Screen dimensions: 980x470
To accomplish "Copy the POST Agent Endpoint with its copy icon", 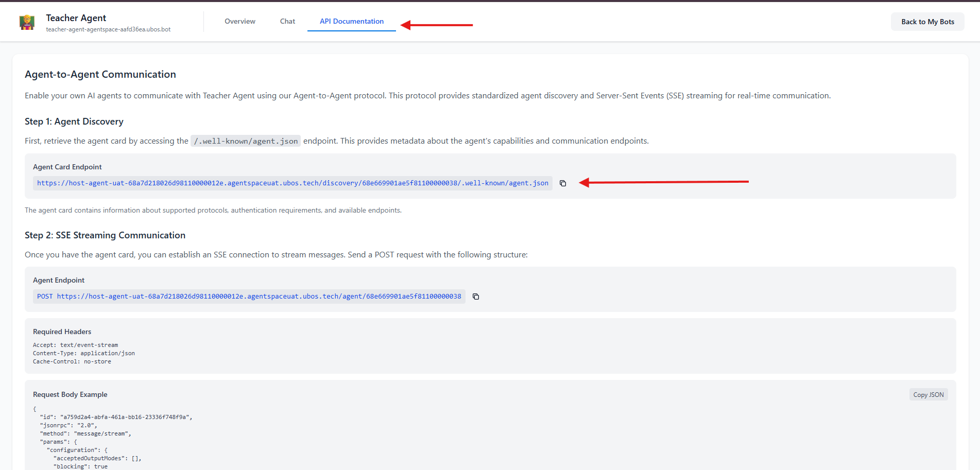I will (x=475, y=296).
